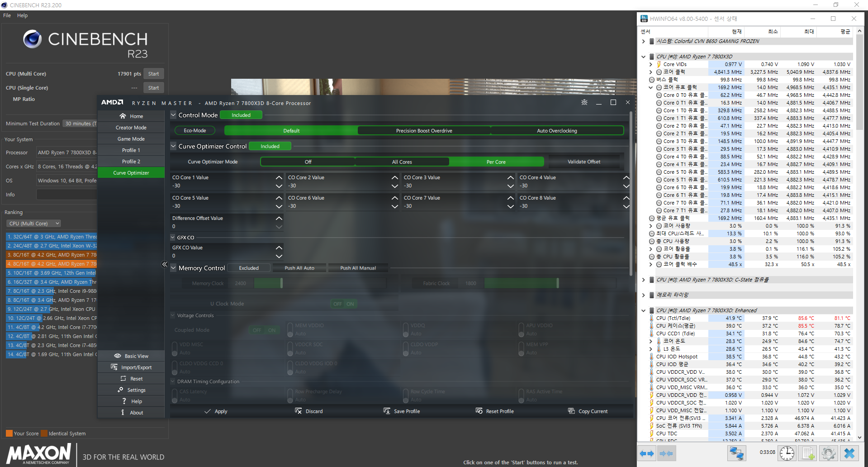868x467 pixels.
Task: Toggle Curve Optimizer Control Included switch
Action: tap(270, 146)
